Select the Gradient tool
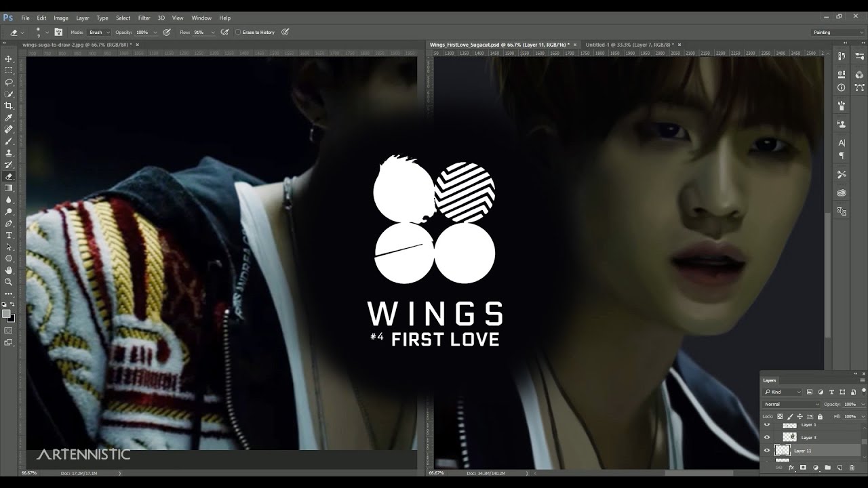This screenshot has width=868, height=488. pyautogui.click(x=9, y=188)
